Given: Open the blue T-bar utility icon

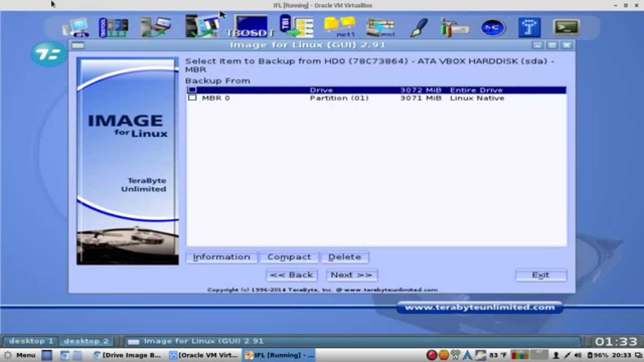Looking at the screenshot, I should (529, 28).
